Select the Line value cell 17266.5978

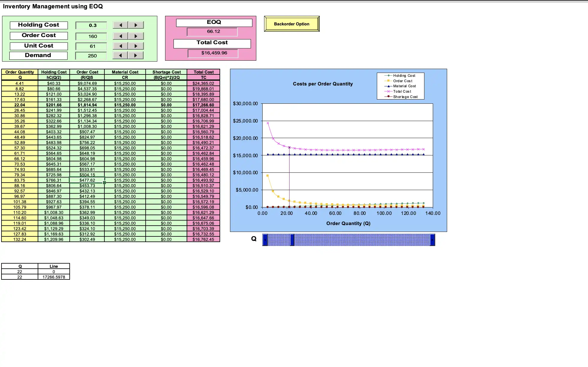pyautogui.click(x=54, y=277)
